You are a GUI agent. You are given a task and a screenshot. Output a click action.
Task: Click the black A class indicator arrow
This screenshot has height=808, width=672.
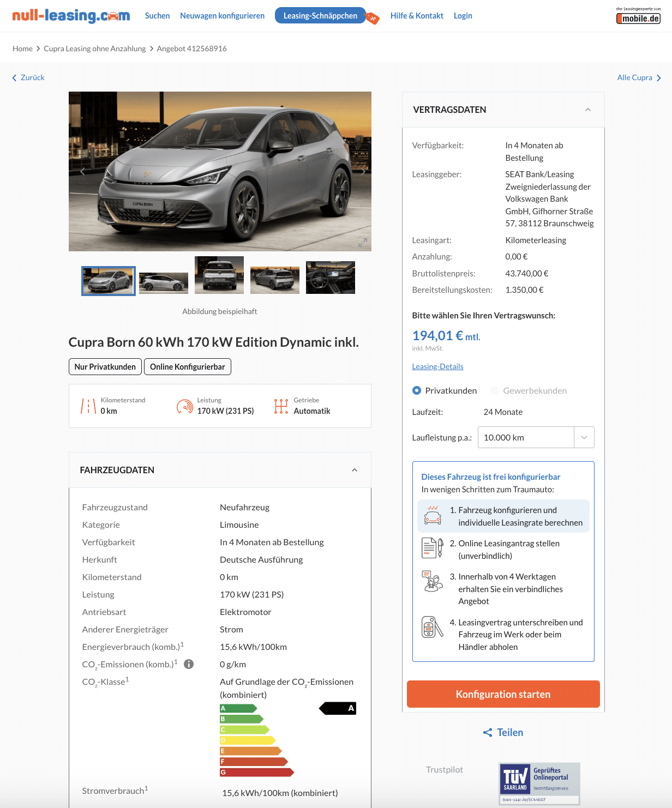click(338, 708)
